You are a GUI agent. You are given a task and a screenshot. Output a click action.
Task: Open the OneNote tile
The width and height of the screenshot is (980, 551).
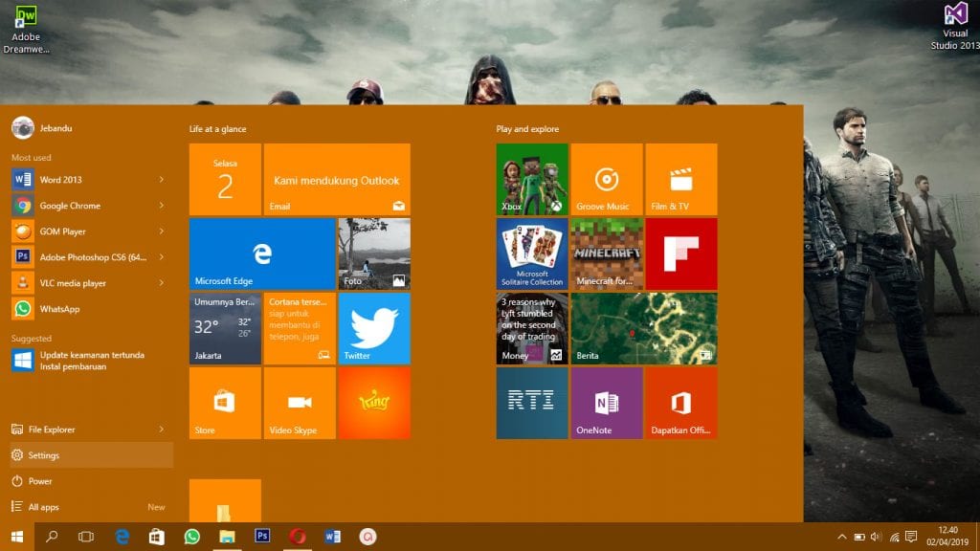tap(606, 403)
